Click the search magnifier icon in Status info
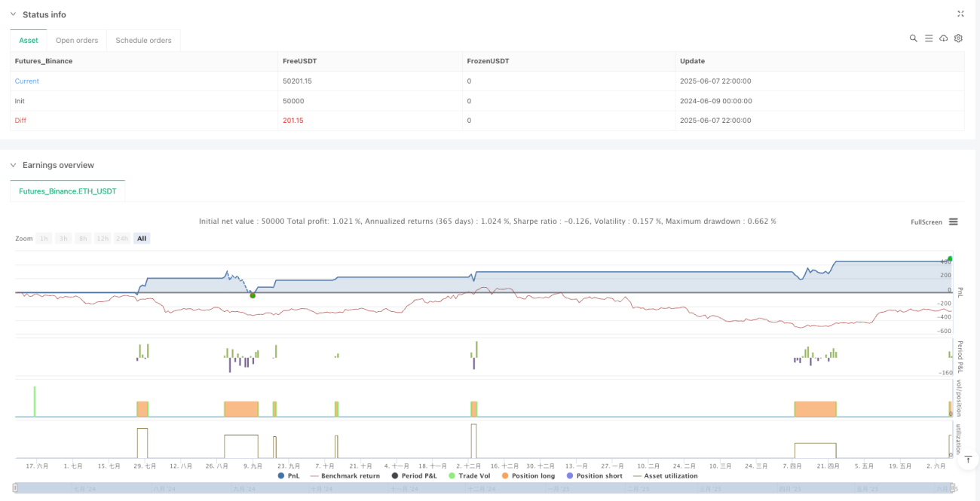The image size is (980, 501). click(x=913, y=38)
